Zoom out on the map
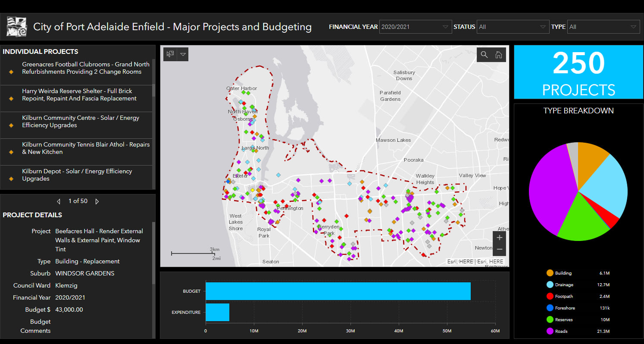The width and height of the screenshot is (644, 344). 499,250
